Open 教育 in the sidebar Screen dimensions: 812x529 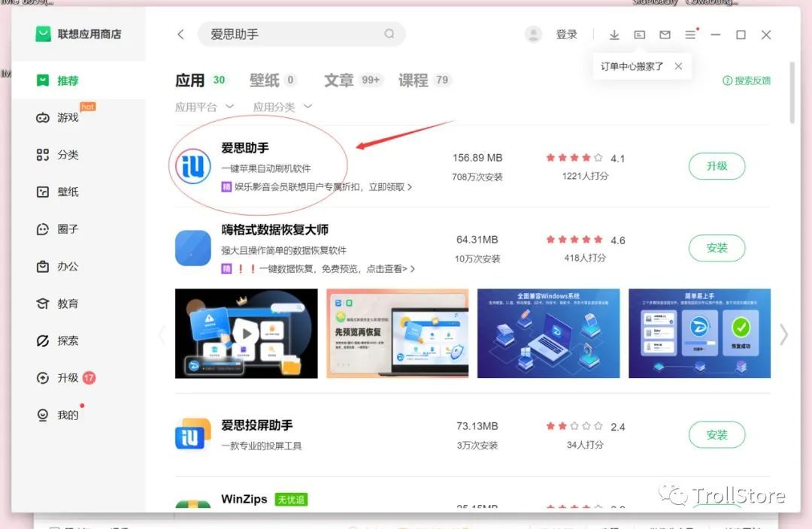(79, 304)
